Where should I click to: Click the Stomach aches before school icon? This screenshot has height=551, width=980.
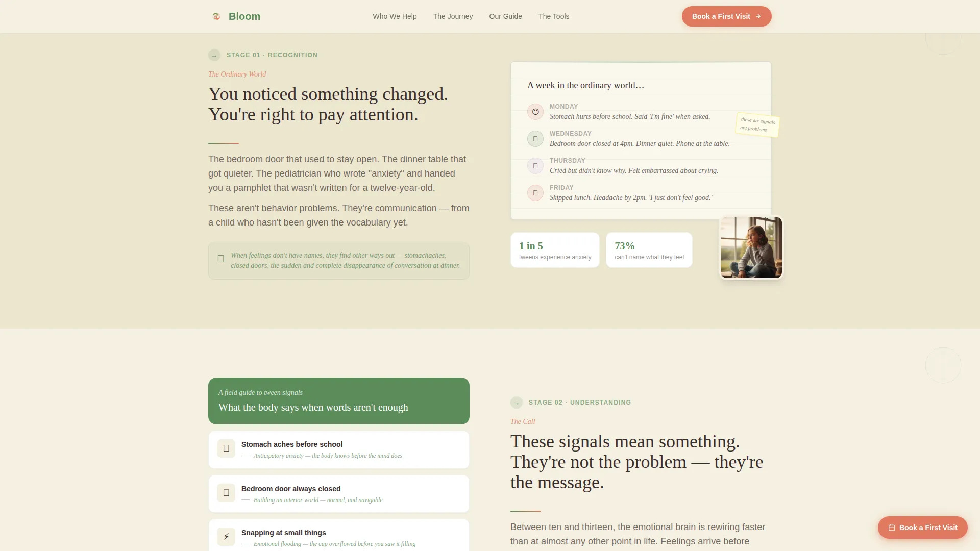tap(226, 448)
